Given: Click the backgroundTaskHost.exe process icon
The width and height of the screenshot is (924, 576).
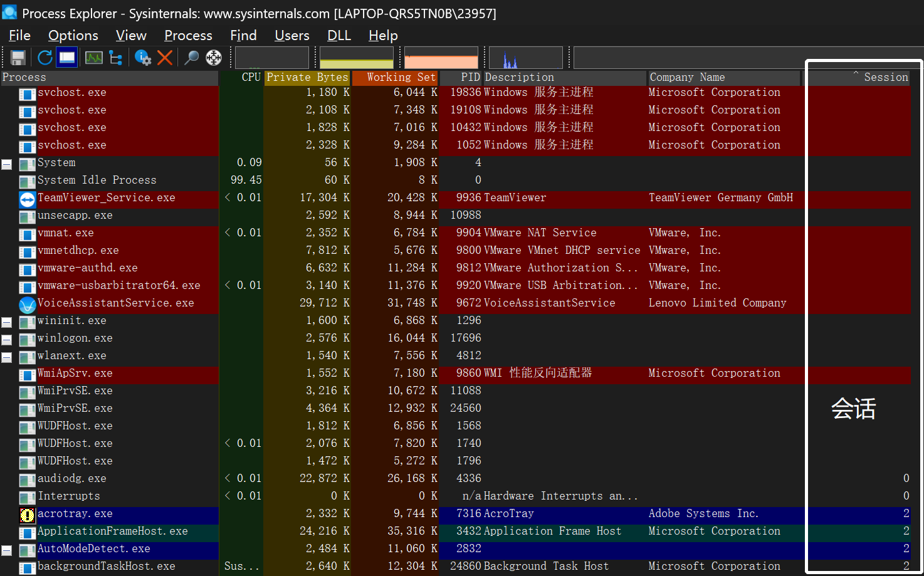Looking at the screenshot, I should [28, 568].
